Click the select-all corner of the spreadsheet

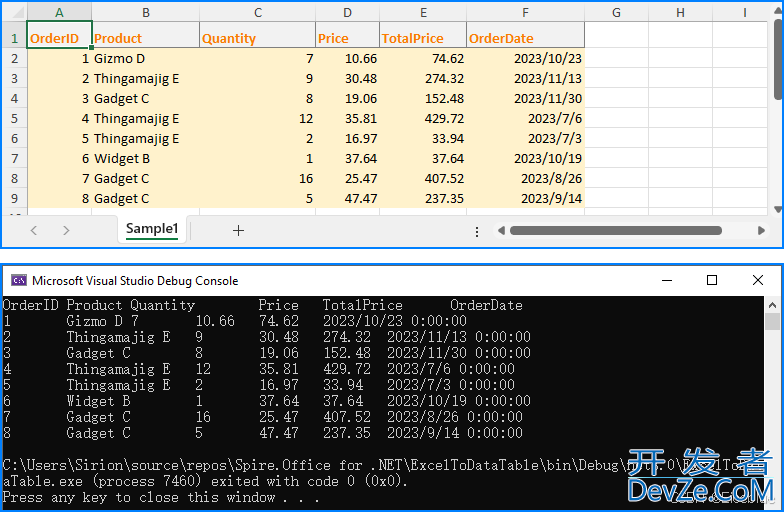pos(13,12)
